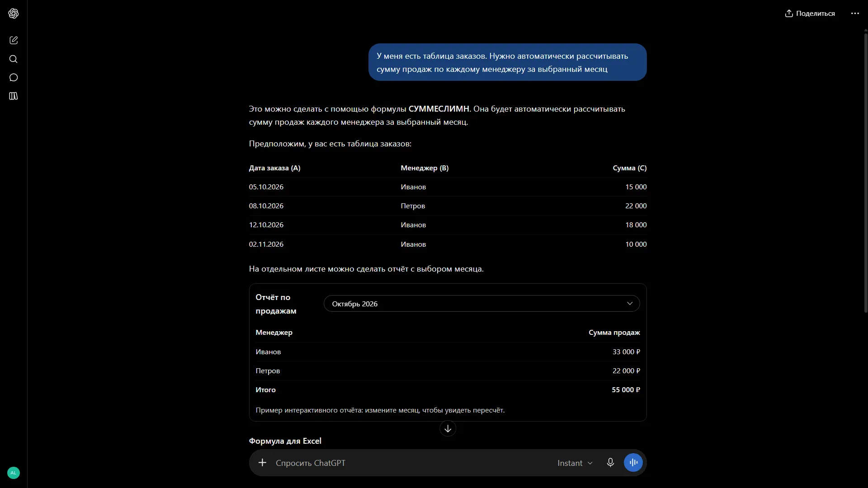Image resolution: width=868 pixels, height=488 pixels.
Task: Click the Итого row label
Action: [265, 390]
